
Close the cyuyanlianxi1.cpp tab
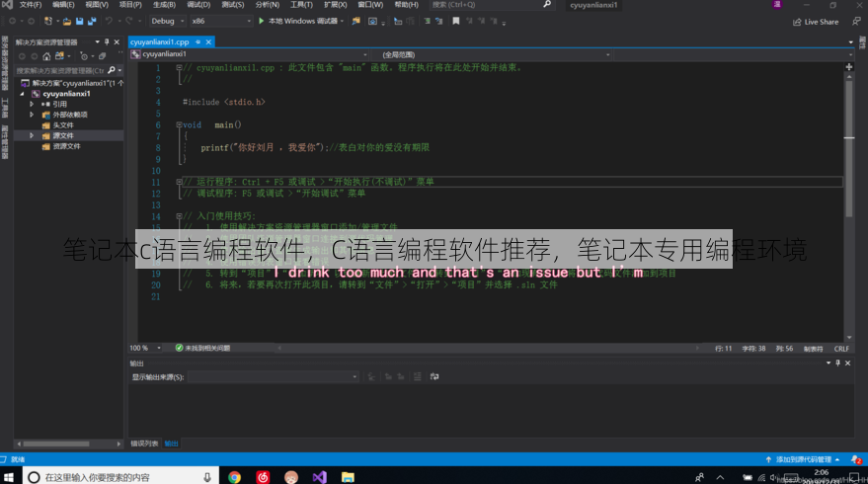[208, 42]
